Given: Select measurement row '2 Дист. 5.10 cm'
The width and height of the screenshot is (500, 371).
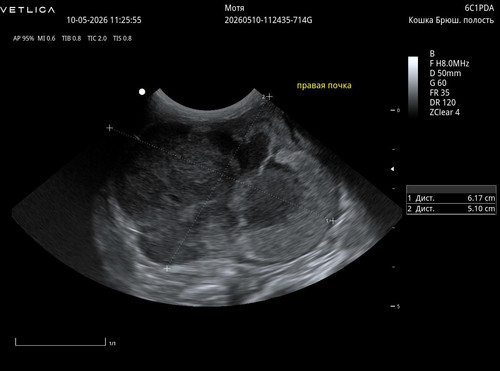Looking at the screenshot, I should point(451,209).
